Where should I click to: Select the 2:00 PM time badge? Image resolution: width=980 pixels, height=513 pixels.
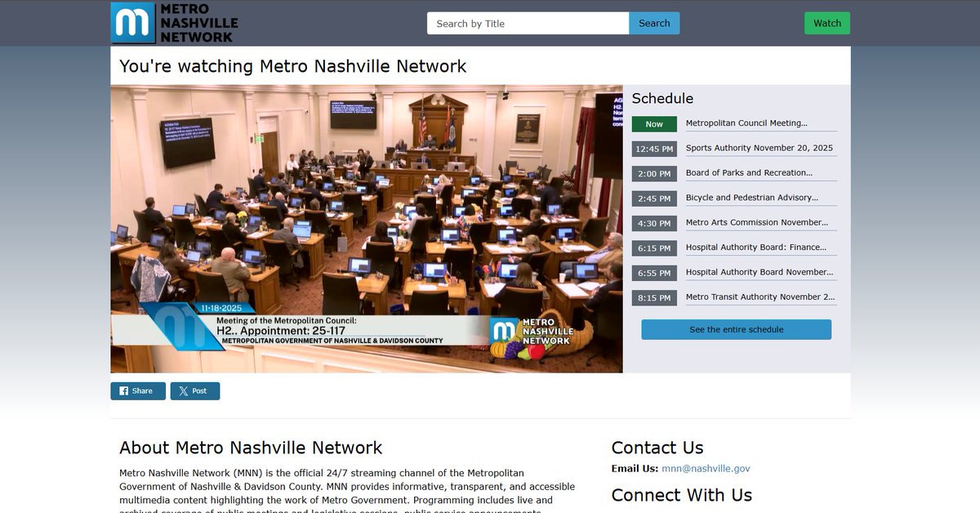coord(654,174)
